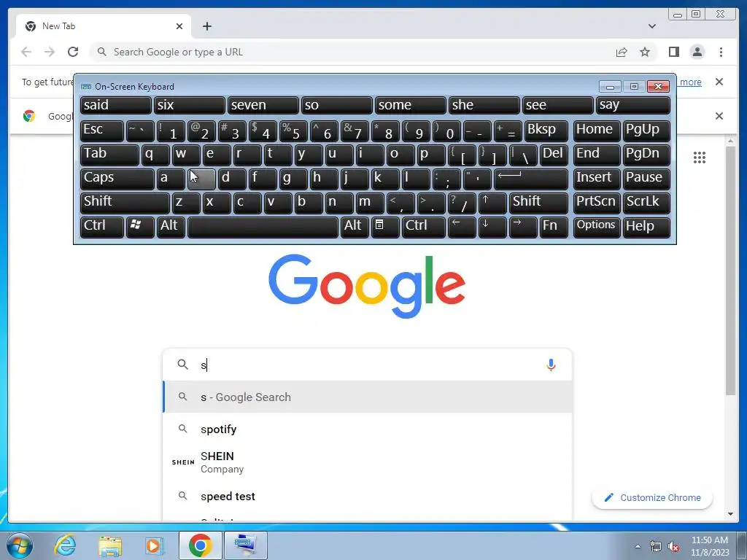Start voice search with the microphone
Viewport: 747px width, 560px height.
point(551,365)
